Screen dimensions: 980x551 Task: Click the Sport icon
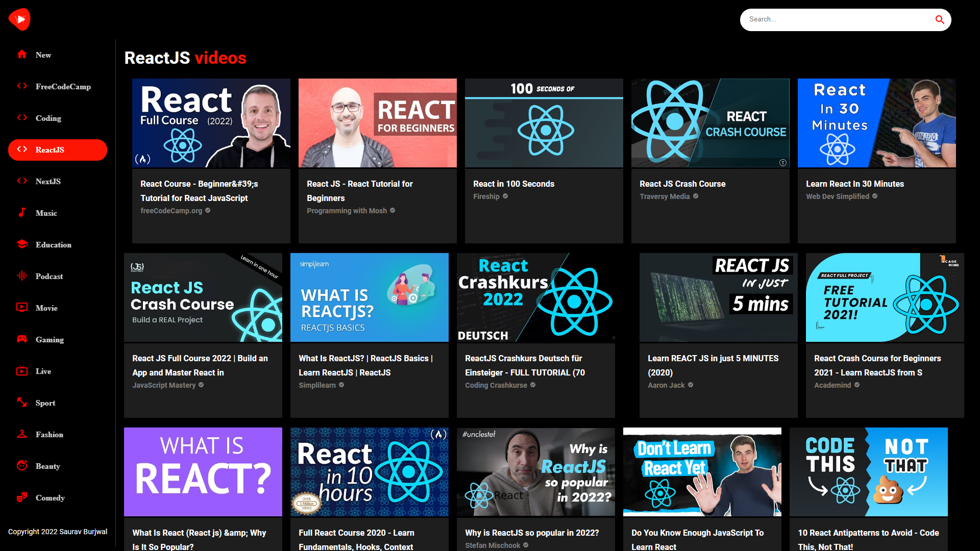pyautogui.click(x=22, y=403)
